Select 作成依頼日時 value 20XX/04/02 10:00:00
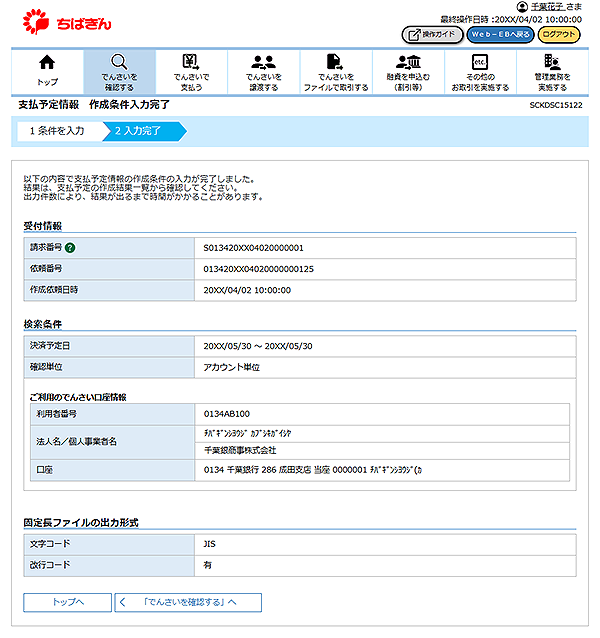600x638 pixels. click(x=247, y=291)
